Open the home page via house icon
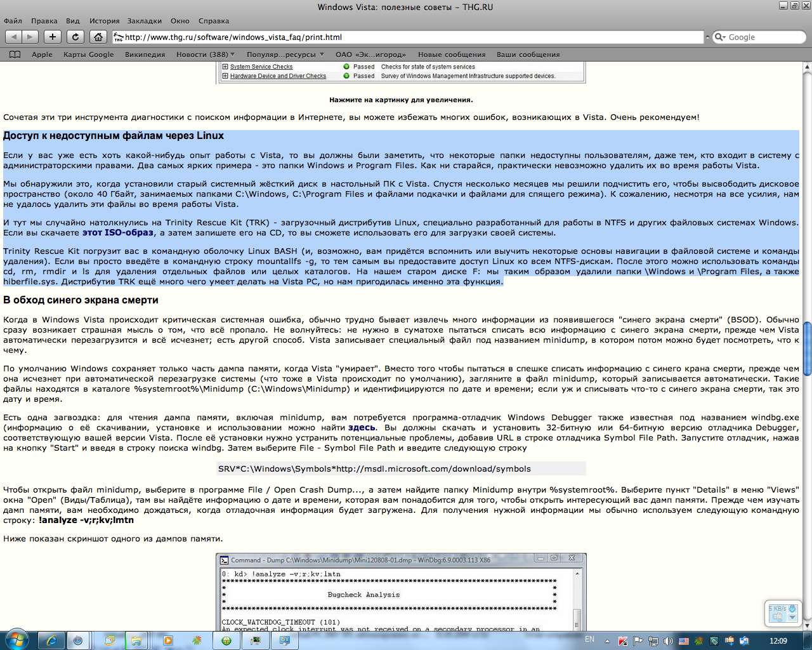Viewport: 812px width, 650px height. click(x=98, y=37)
